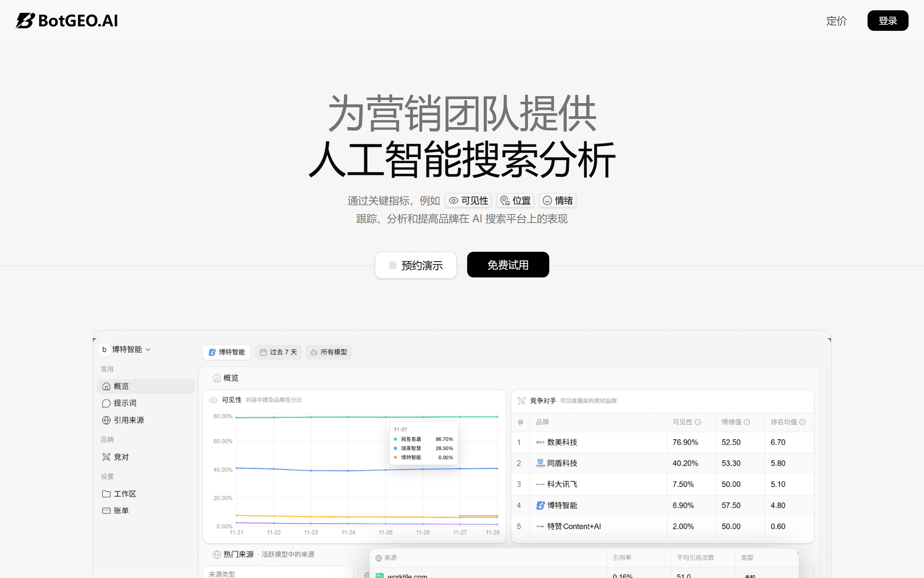The width and height of the screenshot is (924, 578).
Task: Click the BotGEO.AI logo
Action: [x=67, y=21]
